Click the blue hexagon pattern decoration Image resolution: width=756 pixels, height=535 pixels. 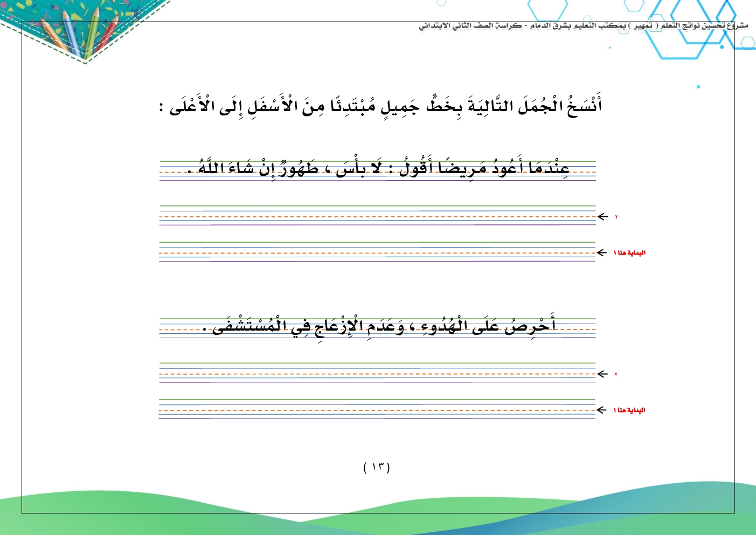[695, 27]
